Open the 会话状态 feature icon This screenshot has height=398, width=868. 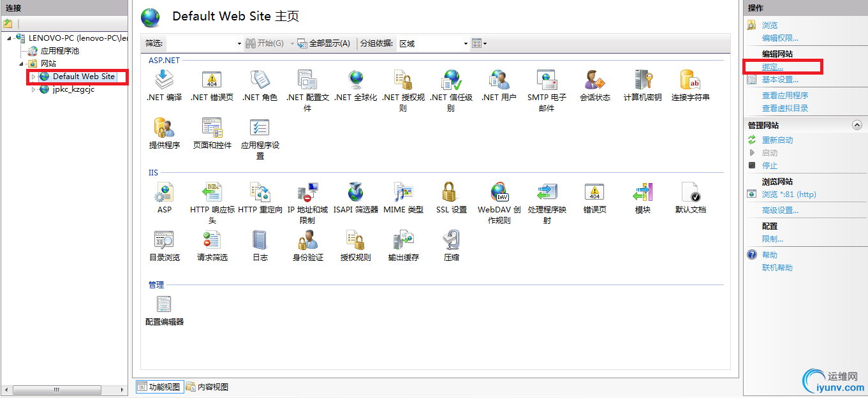[x=594, y=80]
